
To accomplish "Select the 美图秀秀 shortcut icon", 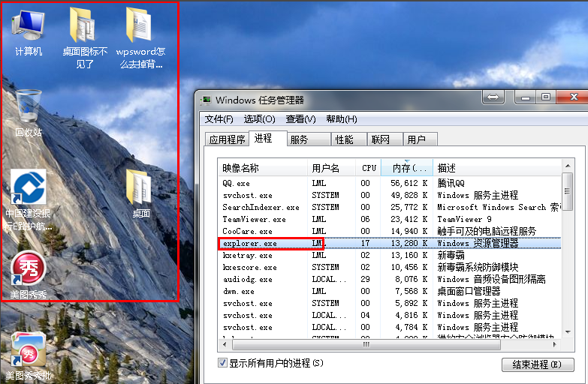I will [29, 275].
